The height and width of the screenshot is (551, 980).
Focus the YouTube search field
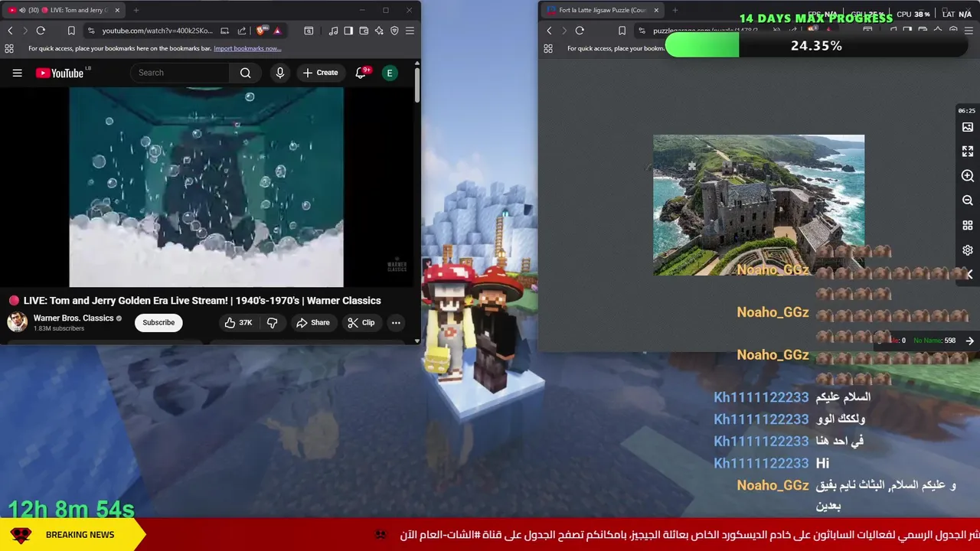(180, 73)
